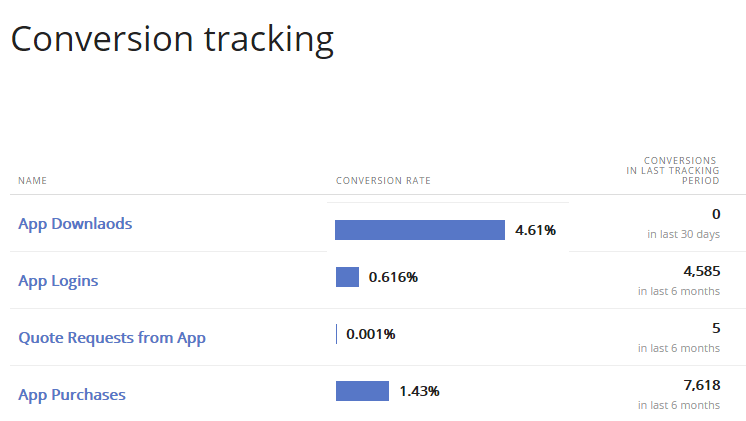This screenshot has height=421, width=746.
Task: Sort by the Conversion Rate column header
Action: coord(383,181)
